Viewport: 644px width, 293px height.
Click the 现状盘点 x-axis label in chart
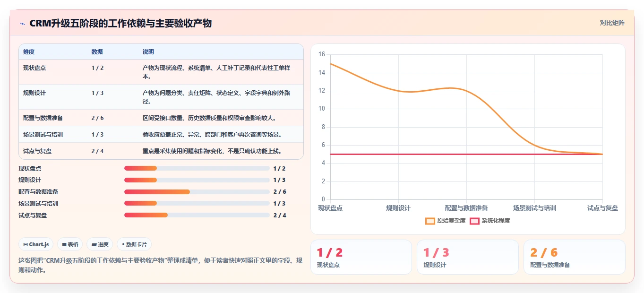[x=330, y=208]
